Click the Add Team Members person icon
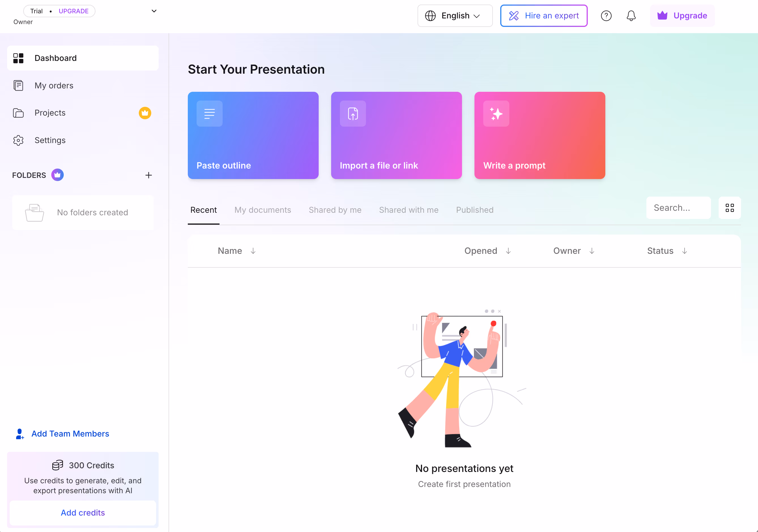This screenshot has width=758, height=532. pyautogui.click(x=20, y=434)
